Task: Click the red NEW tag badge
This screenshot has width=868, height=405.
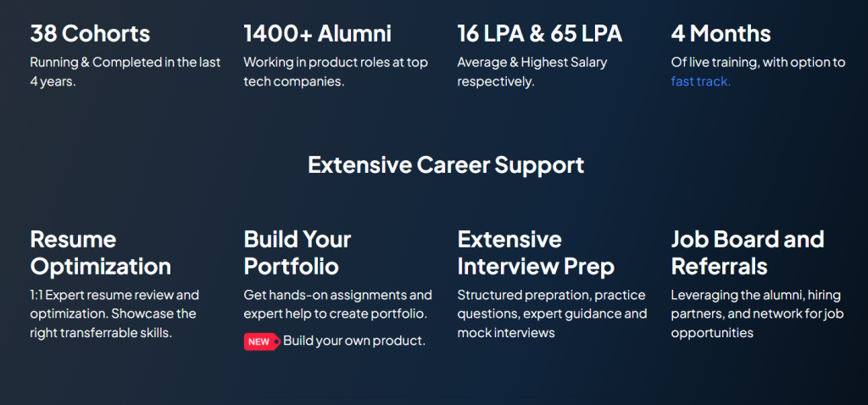Action: coord(262,342)
